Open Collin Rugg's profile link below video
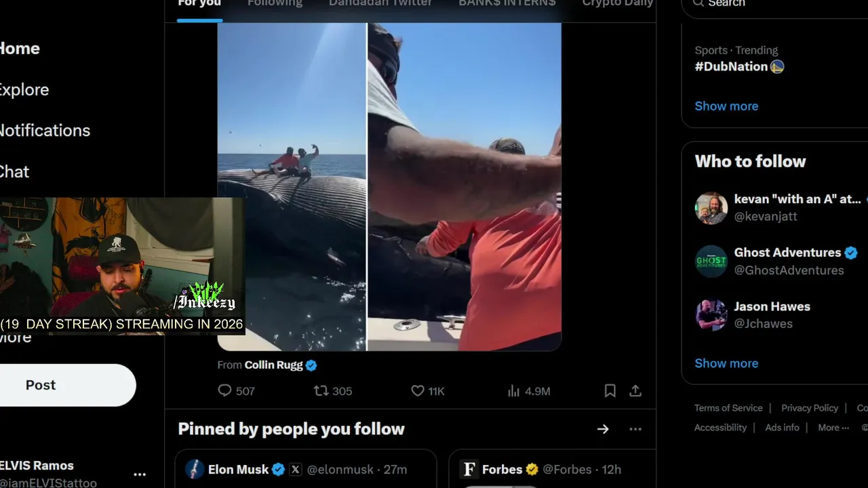This screenshot has height=488, width=868. click(x=273, y=365)
